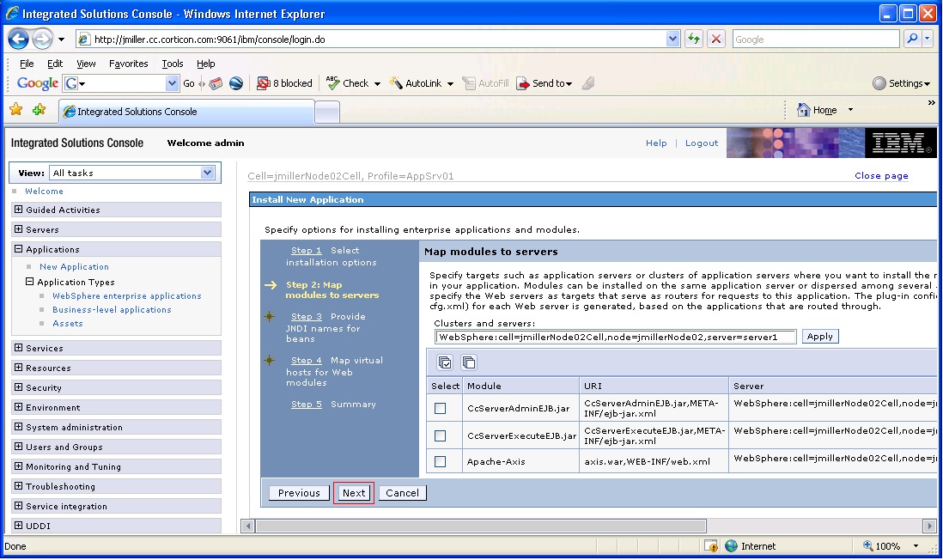Check the Apache-Axis module checkbox
This screenshot has width=943, height=560.
point(441,461)
